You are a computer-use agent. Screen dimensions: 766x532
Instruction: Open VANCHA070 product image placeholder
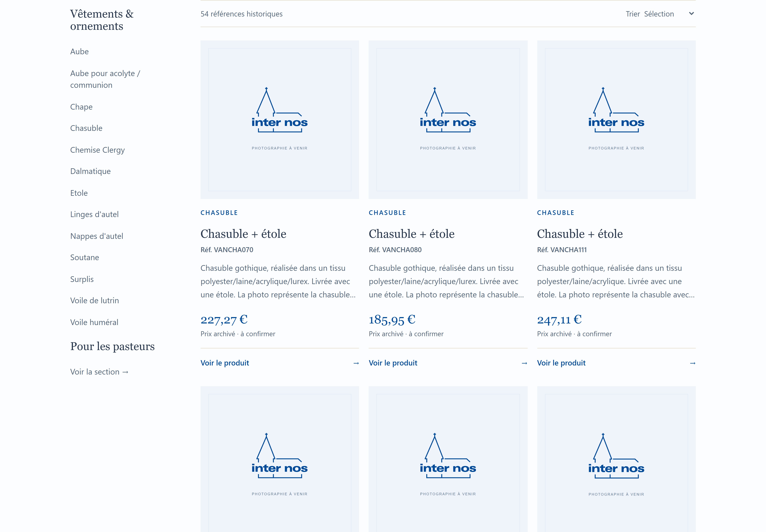coord(280,120)
